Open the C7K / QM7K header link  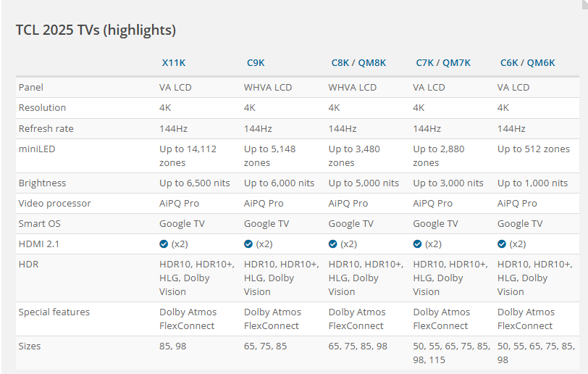coord(443,63)
